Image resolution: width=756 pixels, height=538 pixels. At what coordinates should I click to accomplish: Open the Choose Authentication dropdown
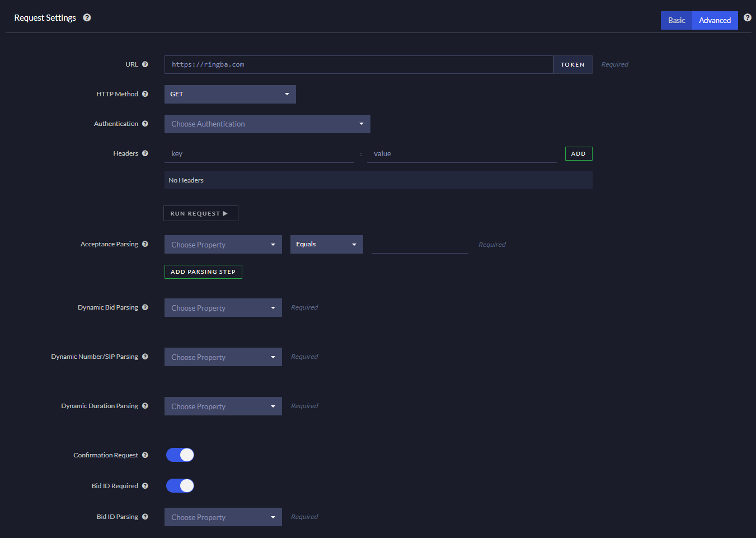point(267,124)
